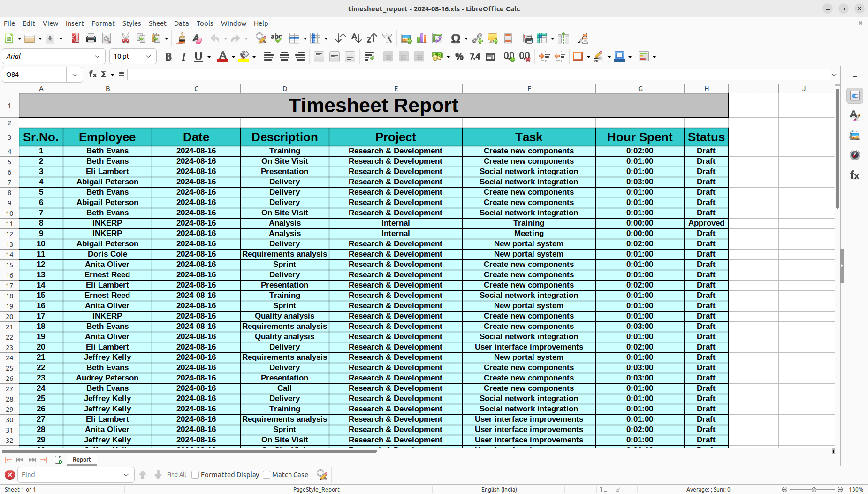This screenshot has width=868, height=494.
Task: Select row 11 header
Action: pyautogui.click(x=9, y=224)
